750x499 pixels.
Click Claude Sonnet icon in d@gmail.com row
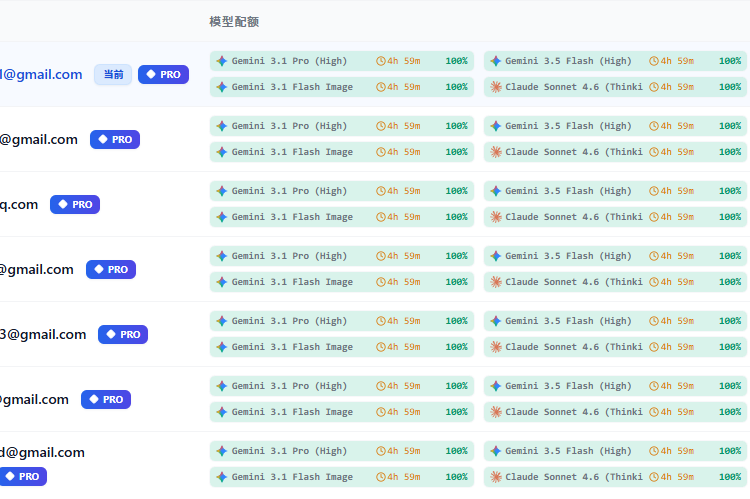[x=496, y=477]
